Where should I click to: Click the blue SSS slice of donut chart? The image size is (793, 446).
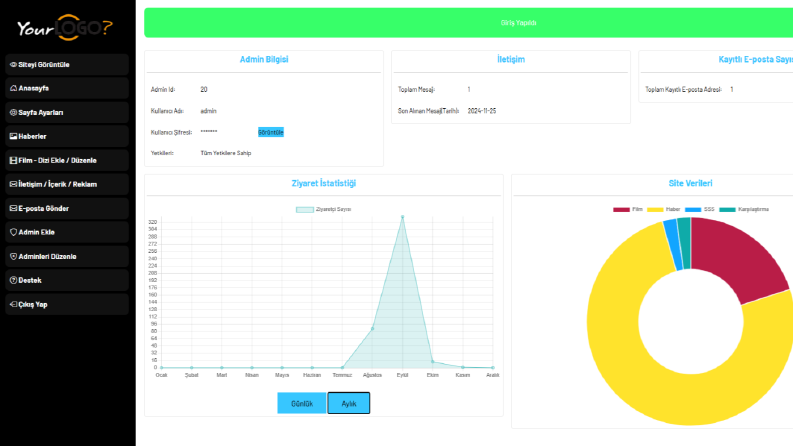pos(673,245)
